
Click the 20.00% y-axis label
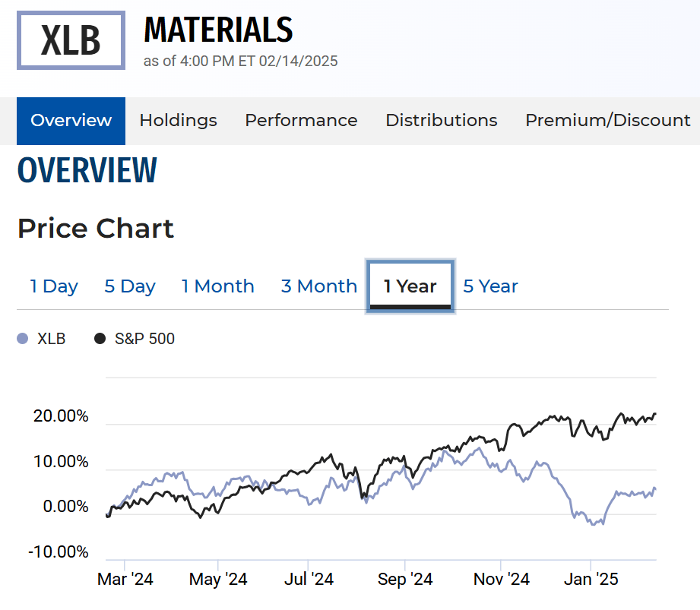pyautogui.click(x=61, y=417)
